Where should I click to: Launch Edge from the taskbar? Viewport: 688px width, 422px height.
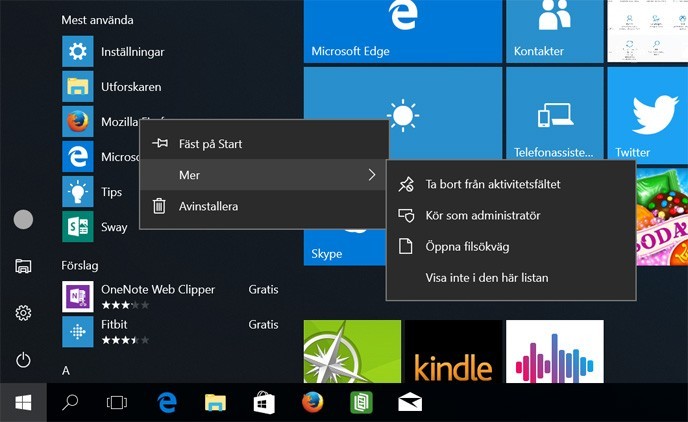(167, 402)
